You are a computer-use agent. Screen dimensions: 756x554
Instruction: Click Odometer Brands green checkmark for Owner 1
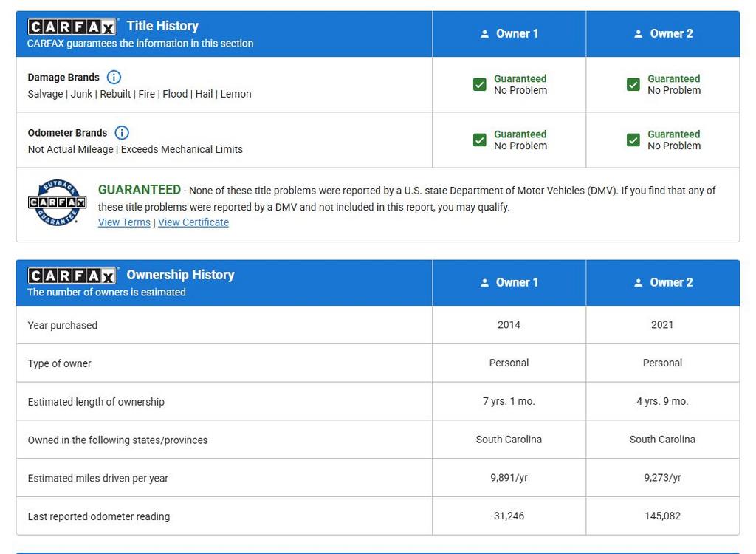[x=480, y=140]
